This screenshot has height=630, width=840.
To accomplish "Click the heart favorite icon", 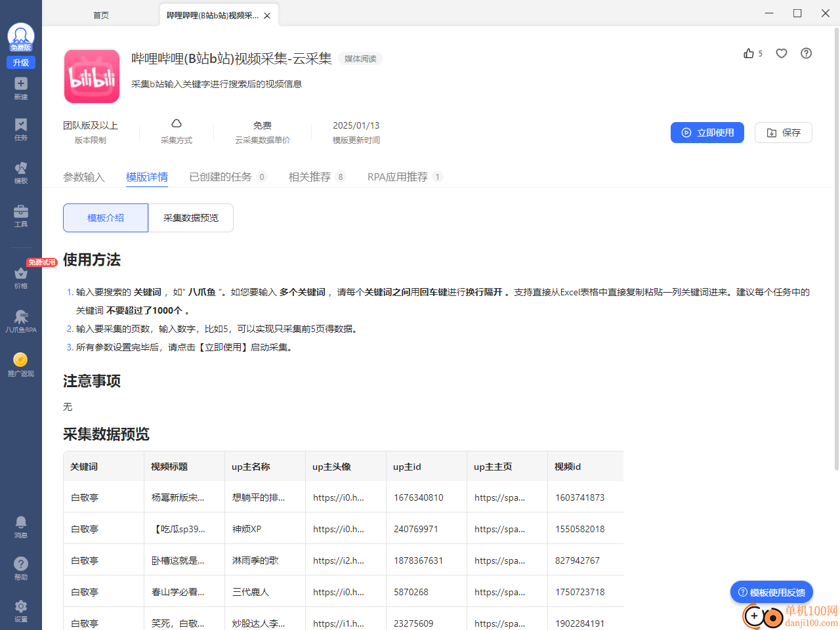I will point(782,53).
